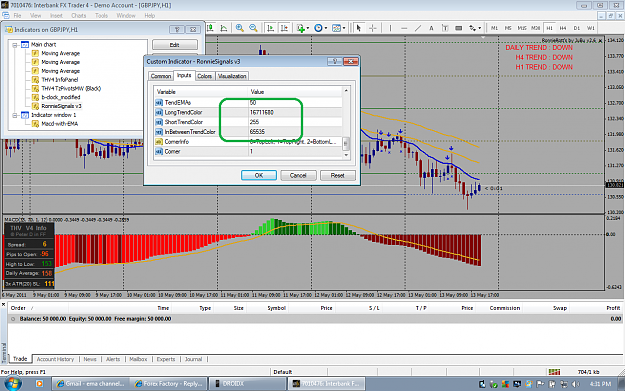Open the File menu
Image resolution: width=625 pixels, height=391 pixels.
click(x=17, y=16)
